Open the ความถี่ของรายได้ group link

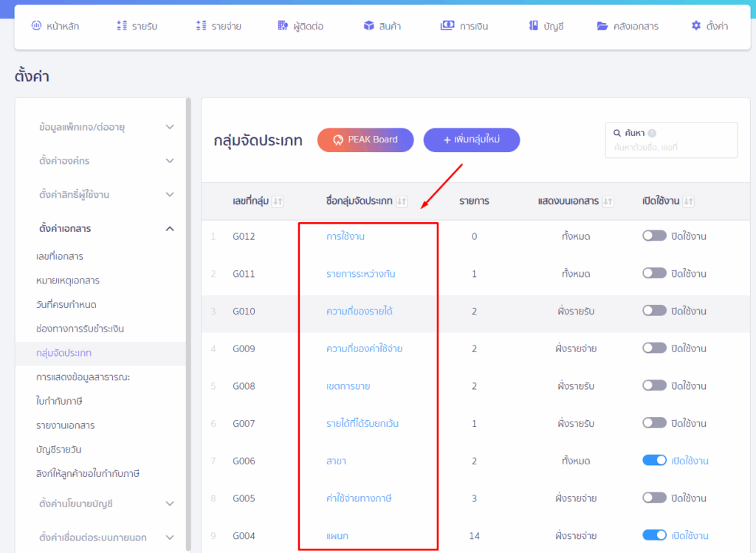[360, 312]
